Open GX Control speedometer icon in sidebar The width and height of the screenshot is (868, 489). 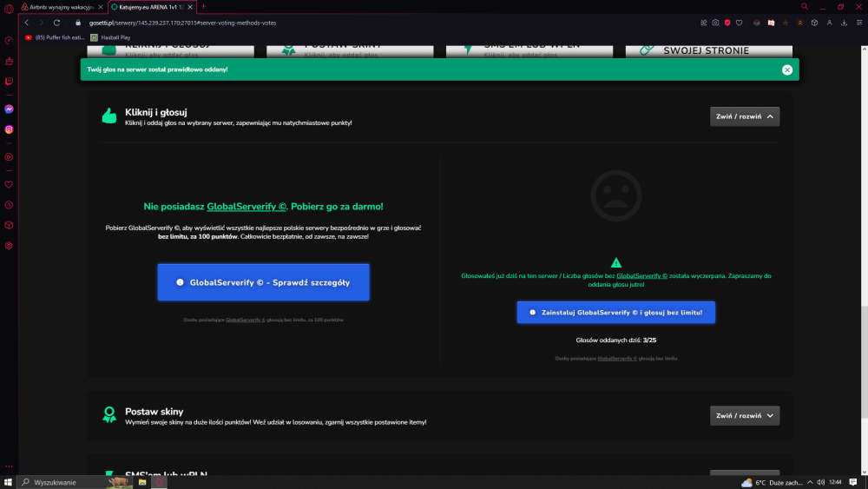pyautogui.click(x=9, y=41)
